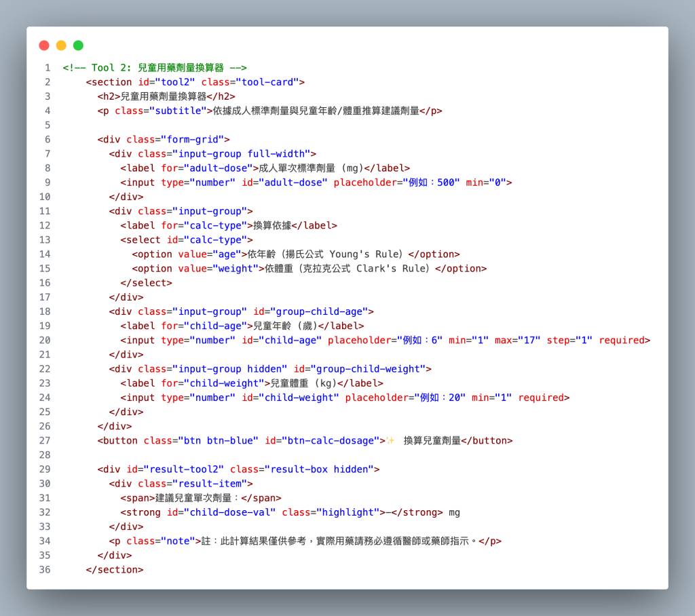Click the option value "age" on line 14
The height and width of the screenshot is (616, 695).
(x=227, y=254)
